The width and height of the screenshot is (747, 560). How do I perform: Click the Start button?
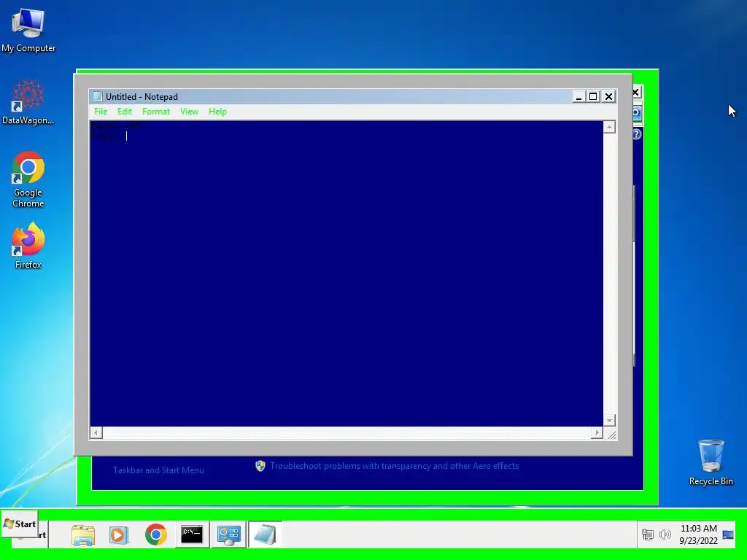click(x=20, y=524)
